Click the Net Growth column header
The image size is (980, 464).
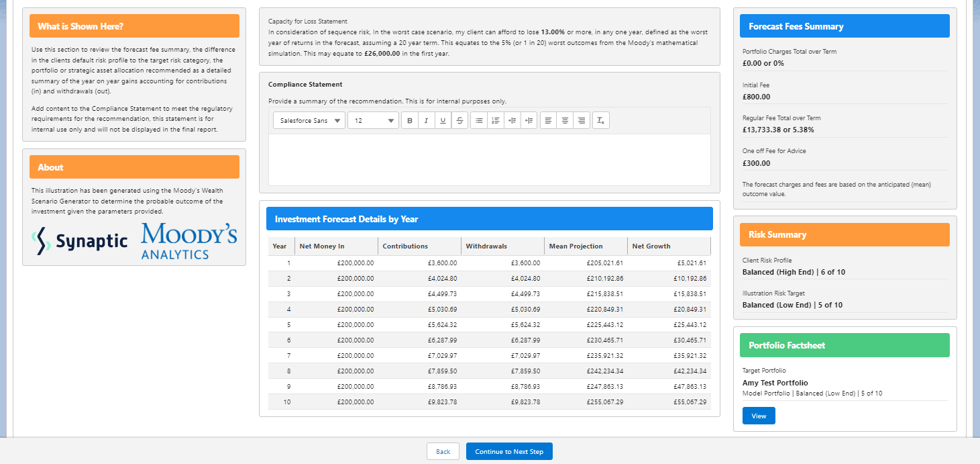(x=669, y=246)
